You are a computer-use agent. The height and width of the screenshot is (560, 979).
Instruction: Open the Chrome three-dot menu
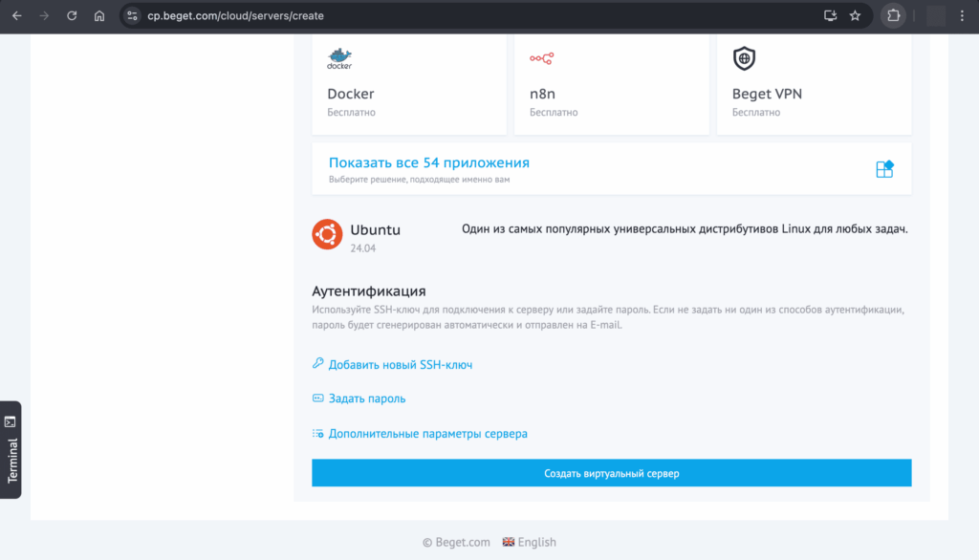pos(962,16)
